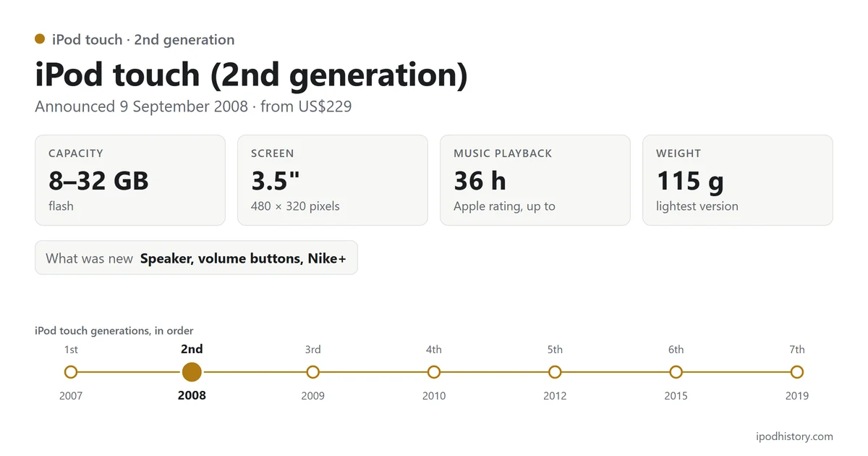Select the 1st generation timeline dot
This screenshot has height=456, width=868.
point(71,372)
